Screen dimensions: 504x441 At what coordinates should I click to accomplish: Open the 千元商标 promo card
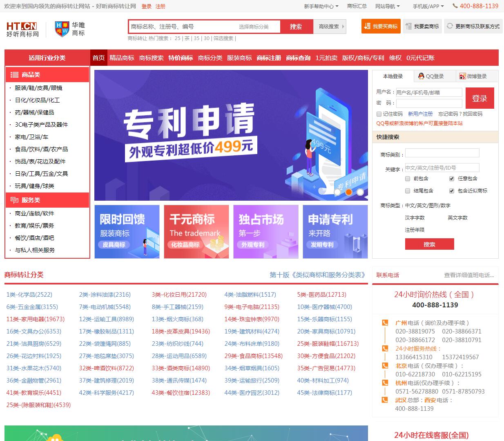(x=196, y=232)
